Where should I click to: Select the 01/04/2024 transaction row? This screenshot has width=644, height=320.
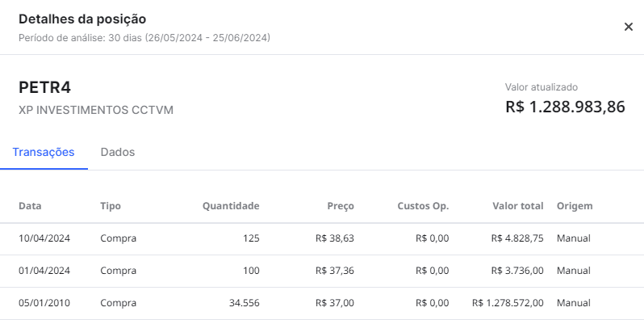(x=322, y=271)
